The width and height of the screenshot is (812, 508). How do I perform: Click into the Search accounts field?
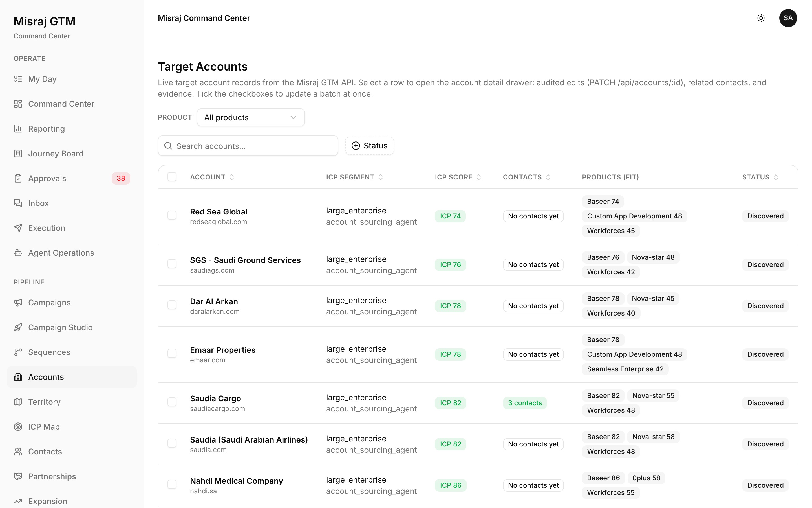coord(248,146)
